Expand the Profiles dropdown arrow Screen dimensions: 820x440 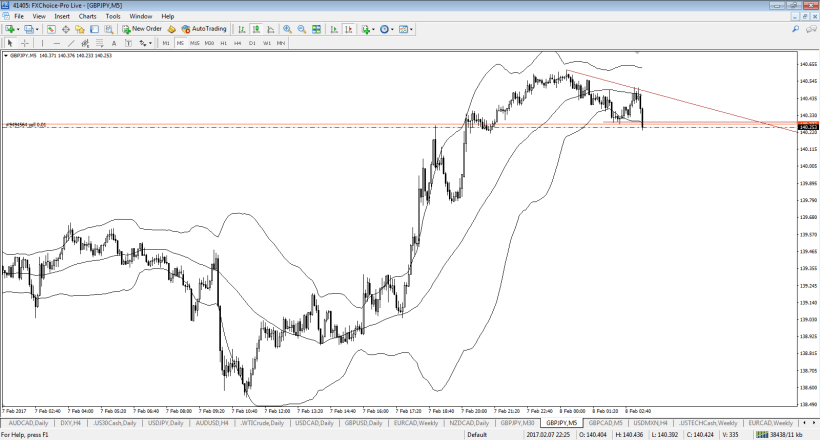coord(37,29)
